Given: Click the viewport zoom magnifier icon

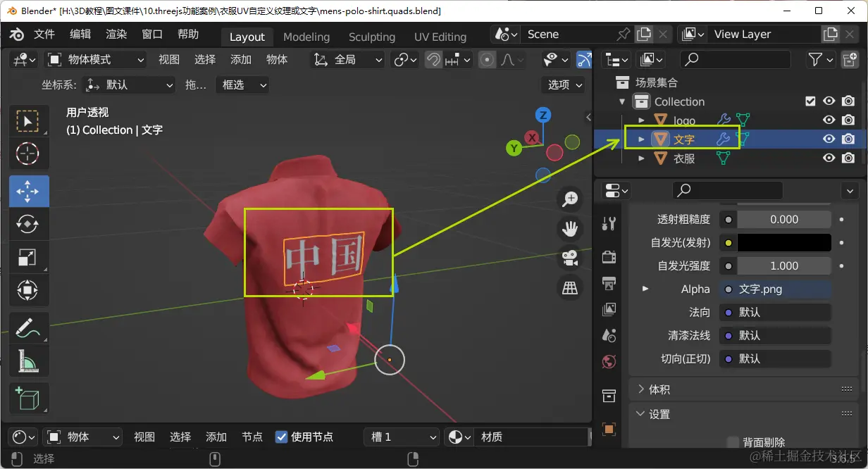Looking at the screenshot, I should pos(569,199).
